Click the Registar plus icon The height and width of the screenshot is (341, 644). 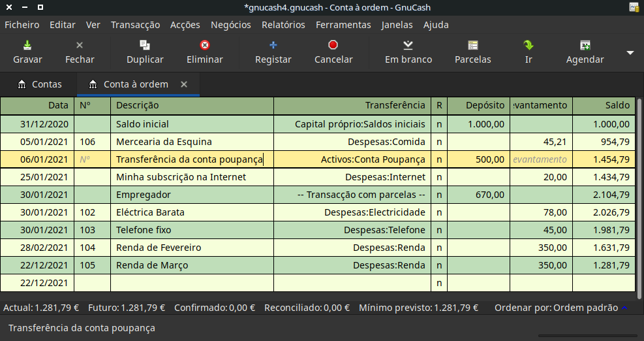click(273, 46)
